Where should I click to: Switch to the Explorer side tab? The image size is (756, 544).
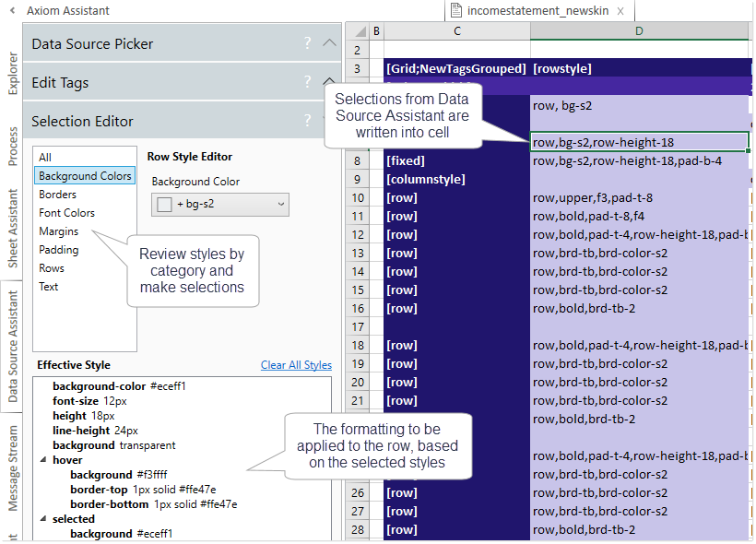pyautogui.click(x=13, y=74)
